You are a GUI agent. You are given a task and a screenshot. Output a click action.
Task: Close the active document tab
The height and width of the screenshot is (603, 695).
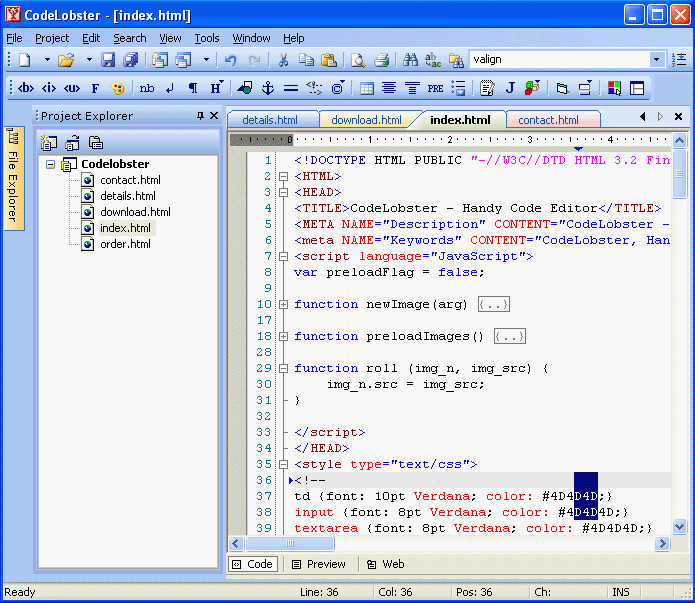678,117
